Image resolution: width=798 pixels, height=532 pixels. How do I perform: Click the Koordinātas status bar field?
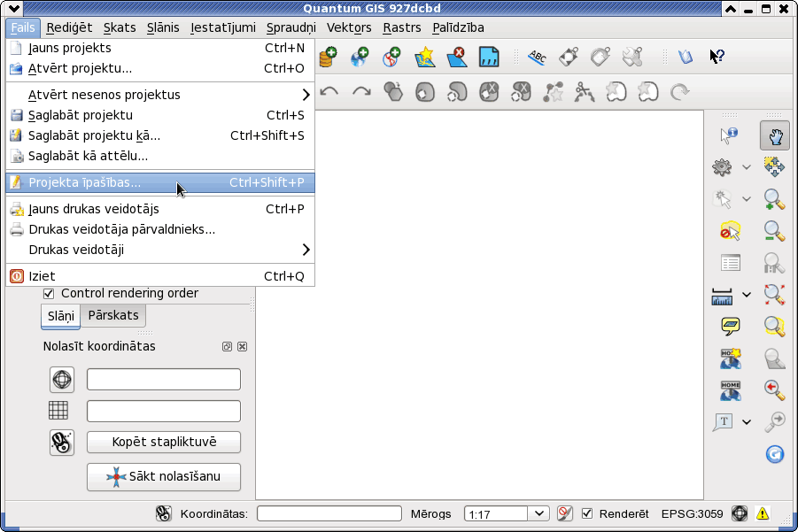329,513
